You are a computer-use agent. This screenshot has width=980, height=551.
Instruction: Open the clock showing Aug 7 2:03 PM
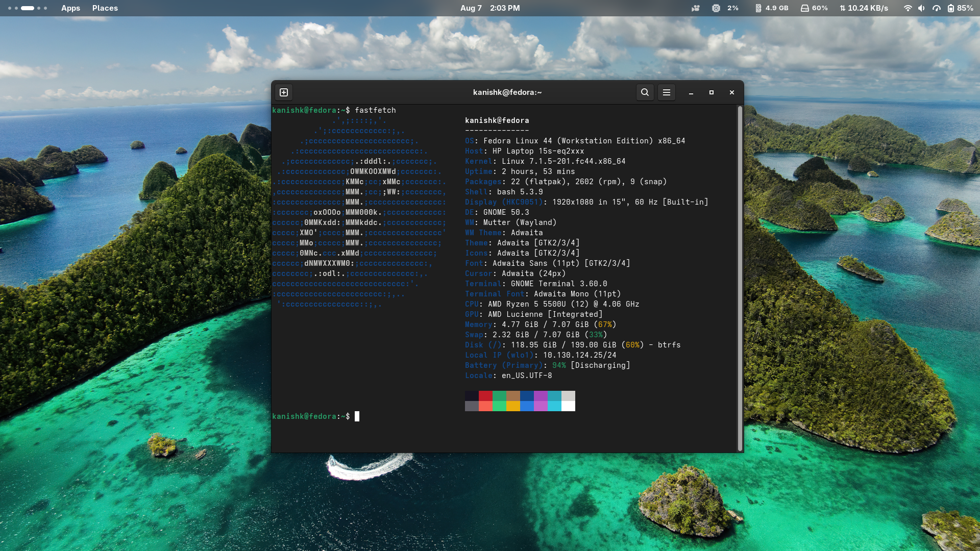pos(490,8)
